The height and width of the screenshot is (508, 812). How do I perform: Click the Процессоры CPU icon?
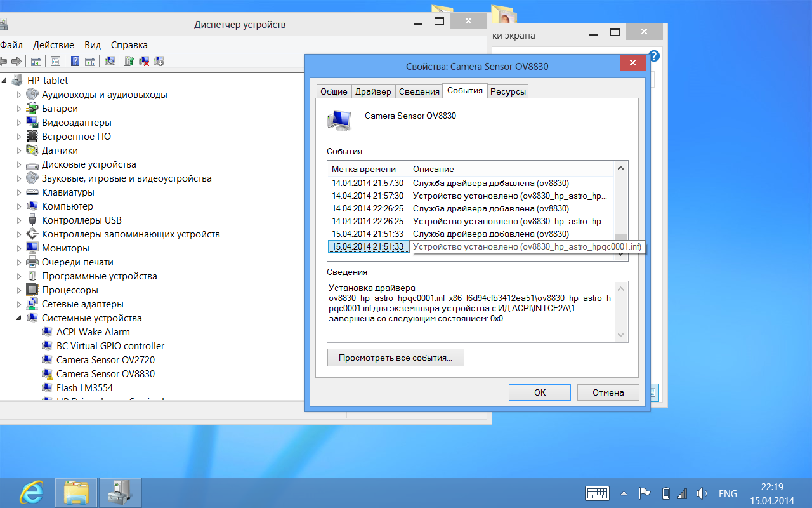[x=32, y=290]
